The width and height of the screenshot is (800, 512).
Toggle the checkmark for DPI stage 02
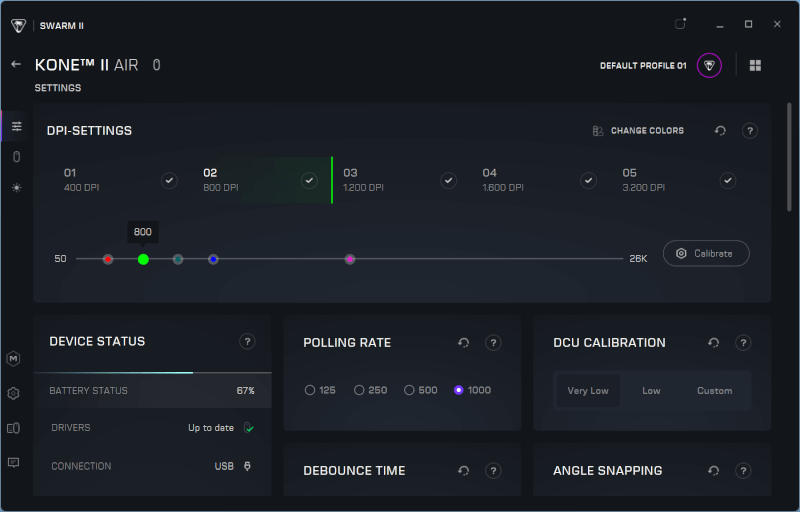point(309,181)
